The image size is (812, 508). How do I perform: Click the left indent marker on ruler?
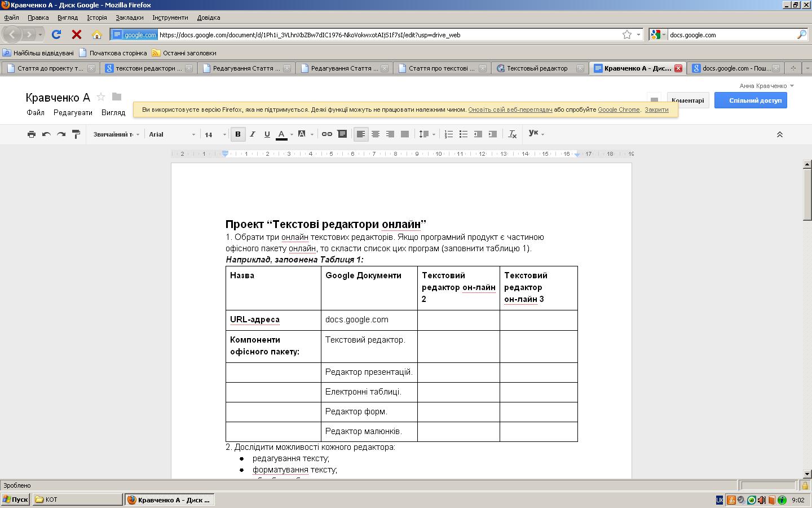click(225, 154)
